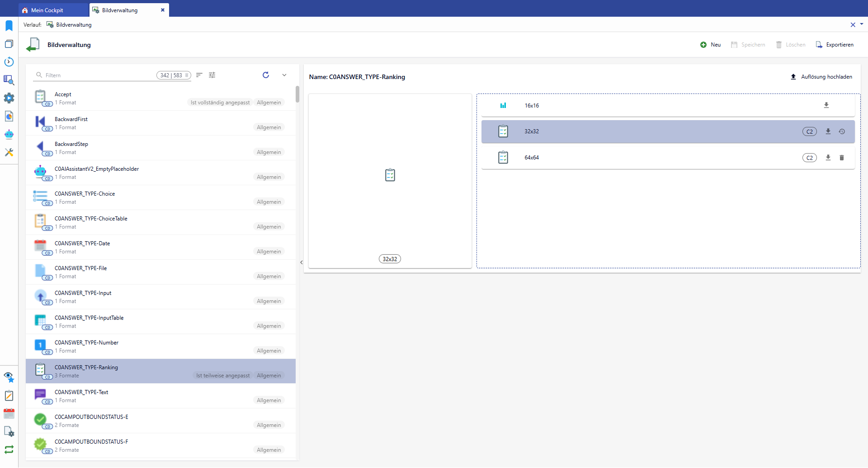Click the Löschen button
This screenshot has height=468, width=868.
pyautogui.click(x=791, y=45)
